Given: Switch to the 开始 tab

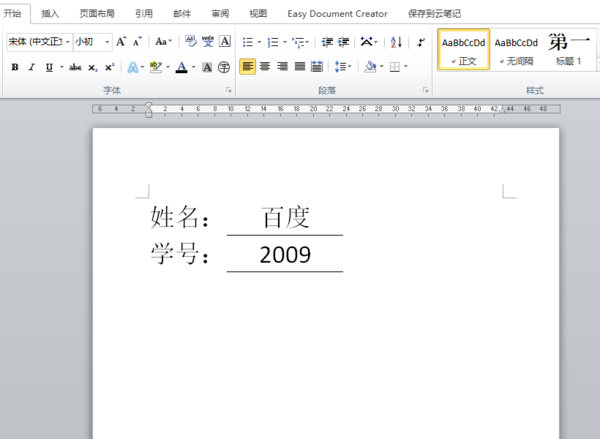Looking at the screenshot, I should click(13, 14).
